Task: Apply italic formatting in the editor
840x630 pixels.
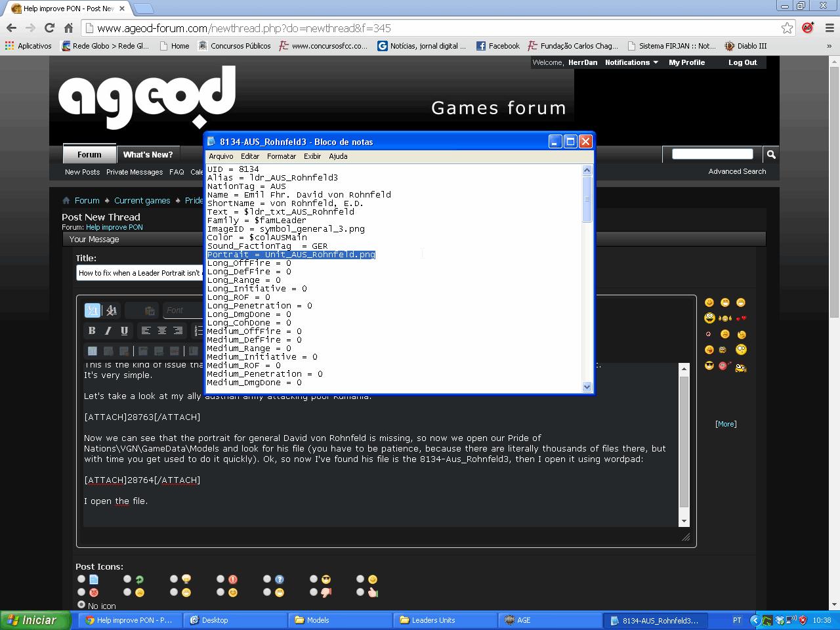Action: point(108,331)
